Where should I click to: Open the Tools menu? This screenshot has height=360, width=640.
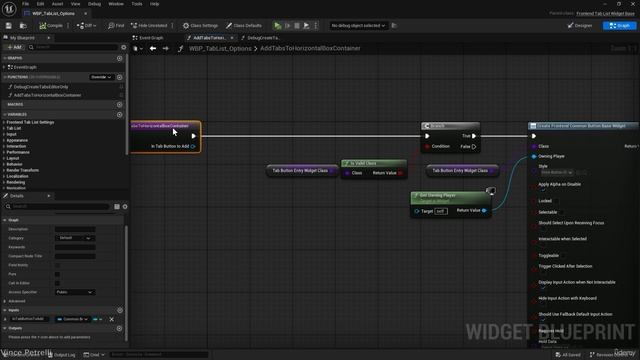[x=137, y=4]
